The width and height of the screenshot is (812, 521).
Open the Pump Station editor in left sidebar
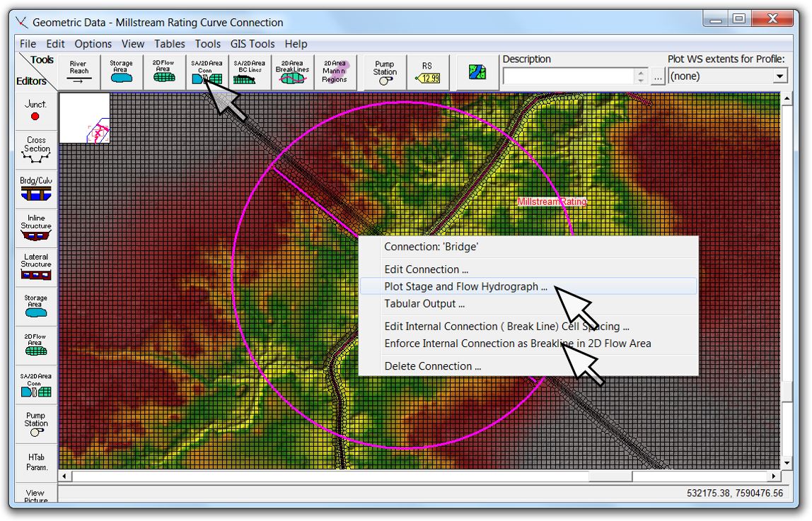click(36, 423)
